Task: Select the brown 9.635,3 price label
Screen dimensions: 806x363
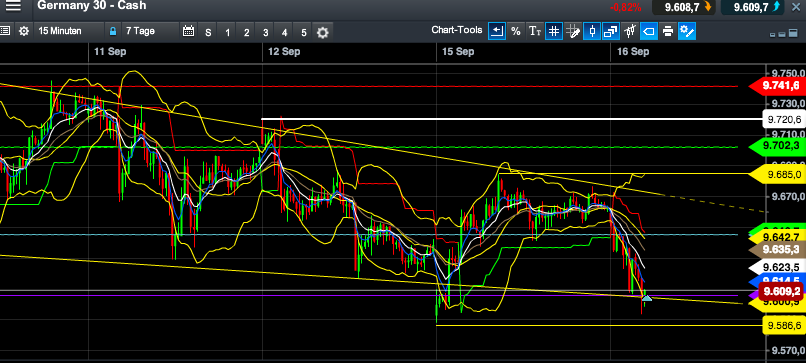Action: 777,250
